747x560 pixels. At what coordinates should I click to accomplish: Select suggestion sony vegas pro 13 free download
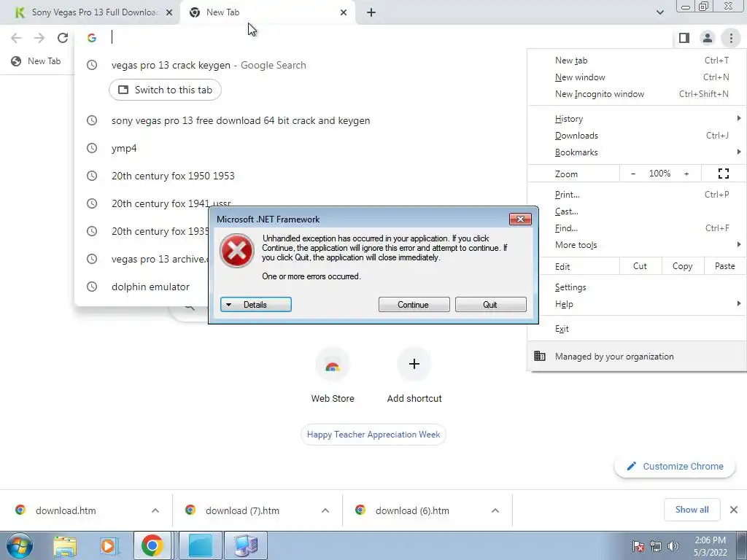click(241, 120)
